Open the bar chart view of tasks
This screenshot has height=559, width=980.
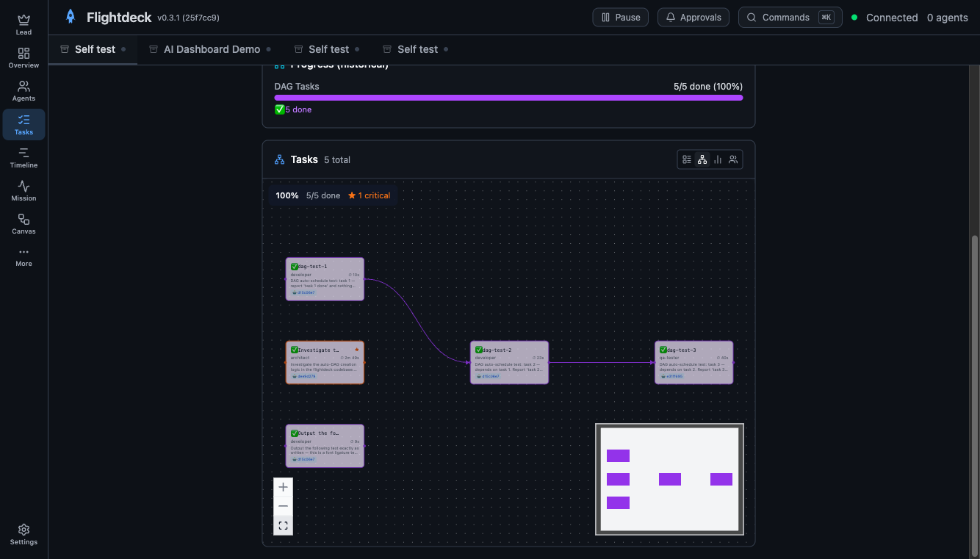718,159
